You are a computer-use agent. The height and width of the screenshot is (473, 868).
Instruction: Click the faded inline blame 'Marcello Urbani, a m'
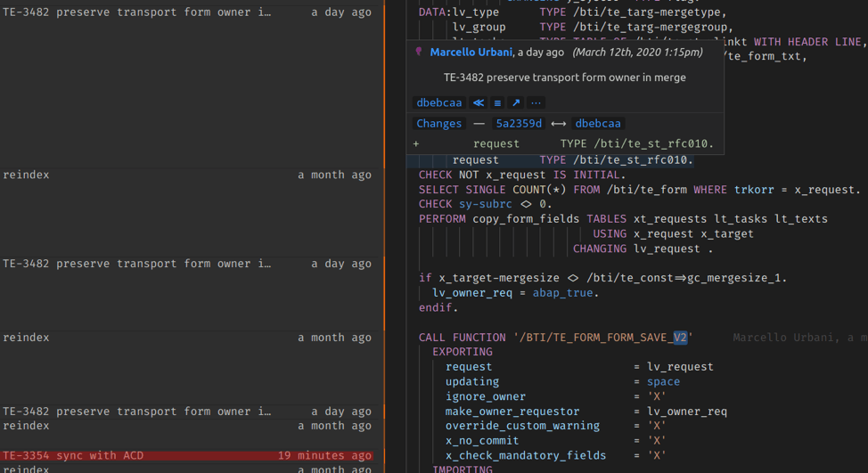[x=800, y=338]
